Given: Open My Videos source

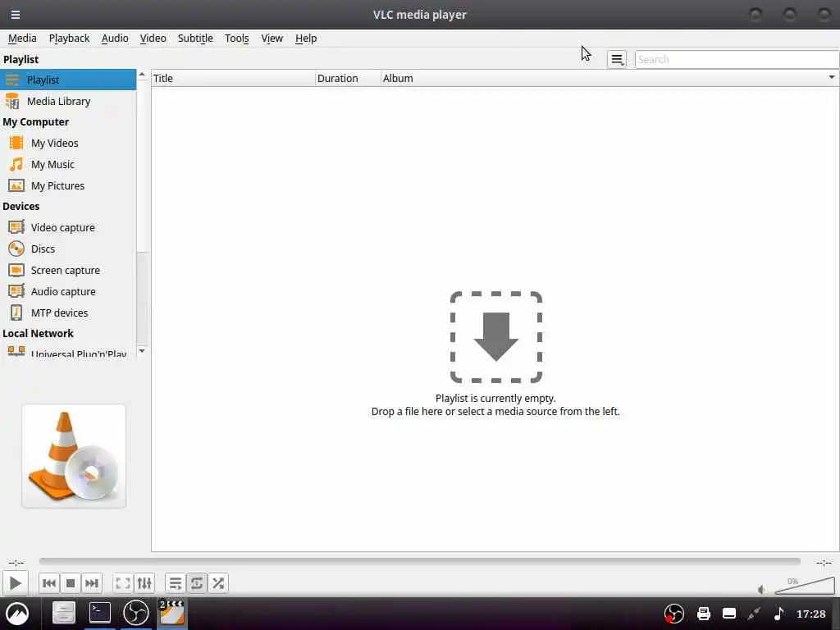Looking at the screenshot, I should 68,143.
